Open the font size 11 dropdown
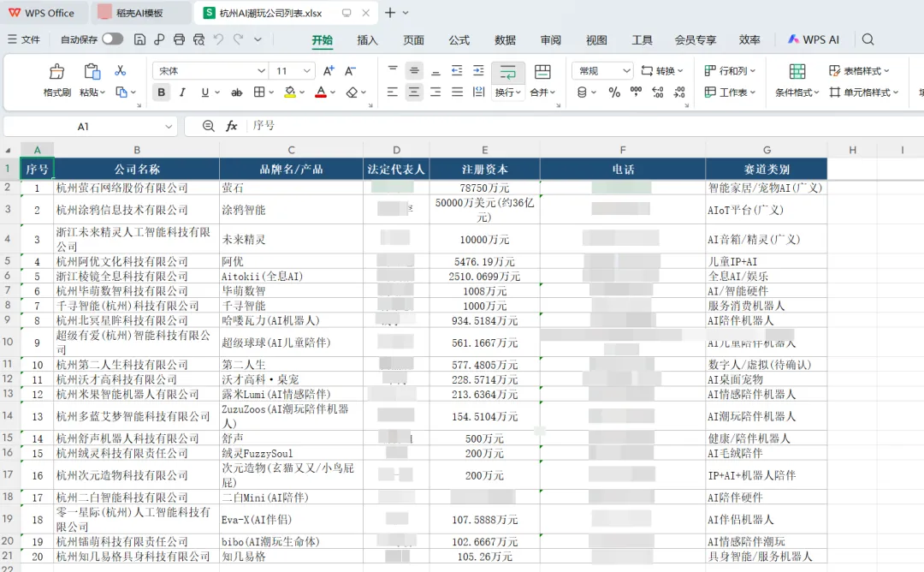Image resolution: width=924 pixels, height=572 pixels. coord(307,71)
